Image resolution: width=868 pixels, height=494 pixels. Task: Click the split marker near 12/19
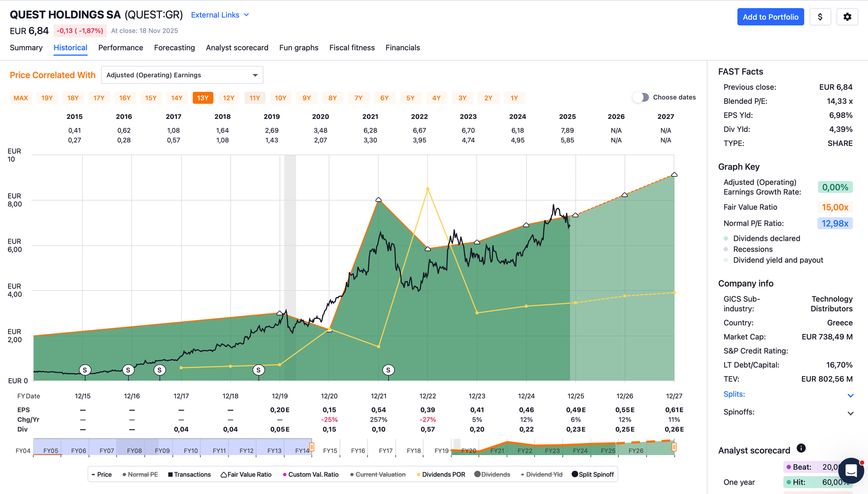coord(259,370)
